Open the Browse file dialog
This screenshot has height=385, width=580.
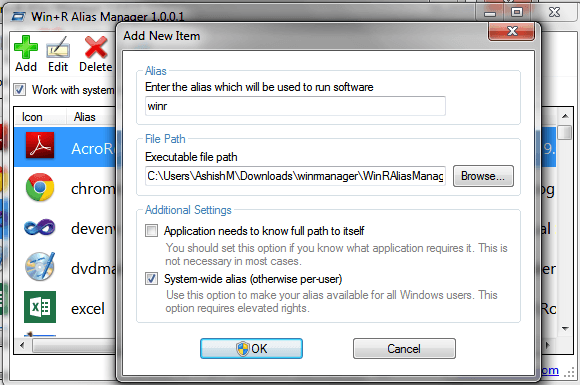pos(483,176)
